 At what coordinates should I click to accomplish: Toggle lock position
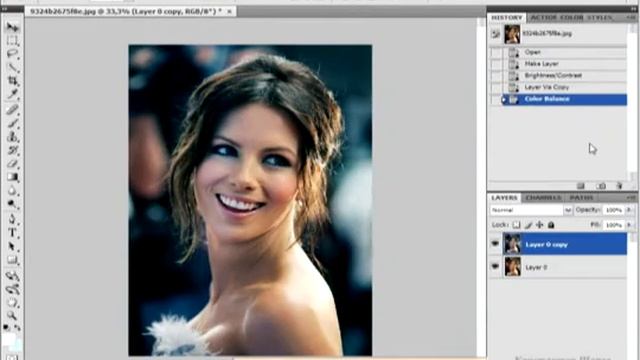[x=540, y=225]
